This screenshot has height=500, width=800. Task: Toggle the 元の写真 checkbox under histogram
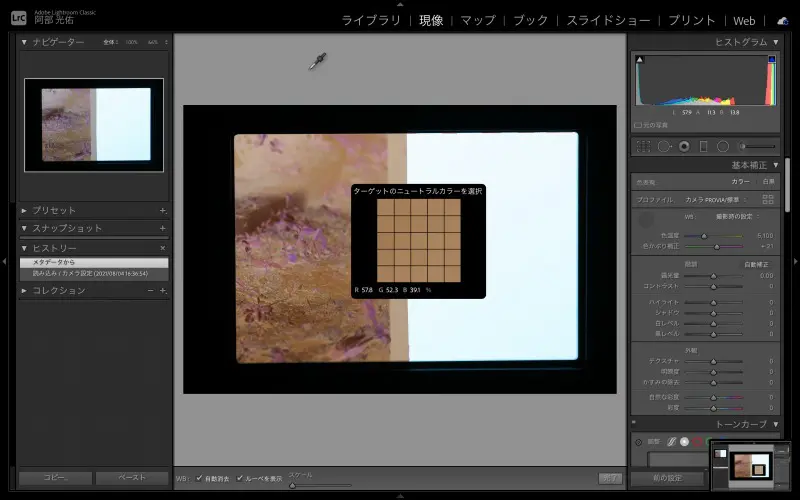pos(638,125)
